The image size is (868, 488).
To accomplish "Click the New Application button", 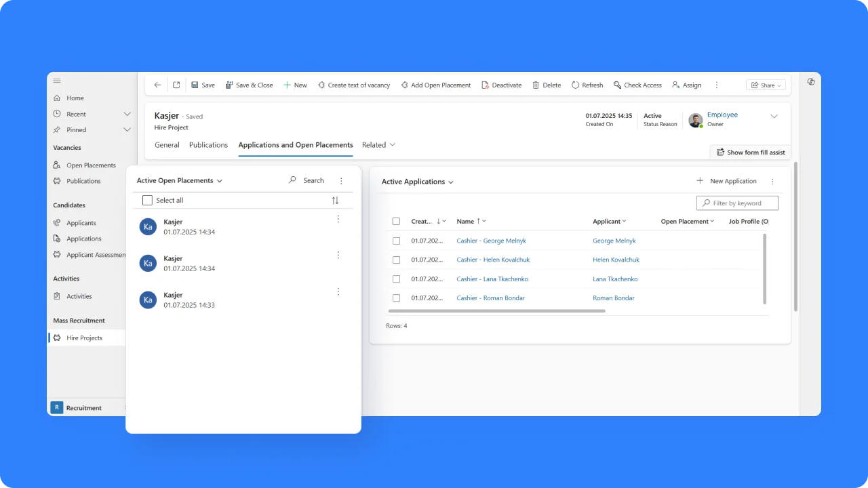I will [726, 181].
